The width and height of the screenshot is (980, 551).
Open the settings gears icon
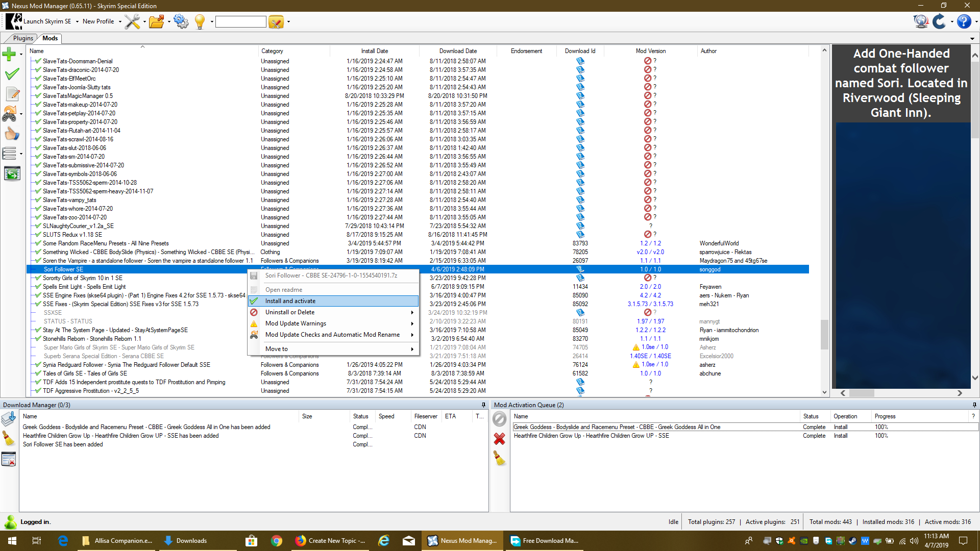[x=181, y=21]
